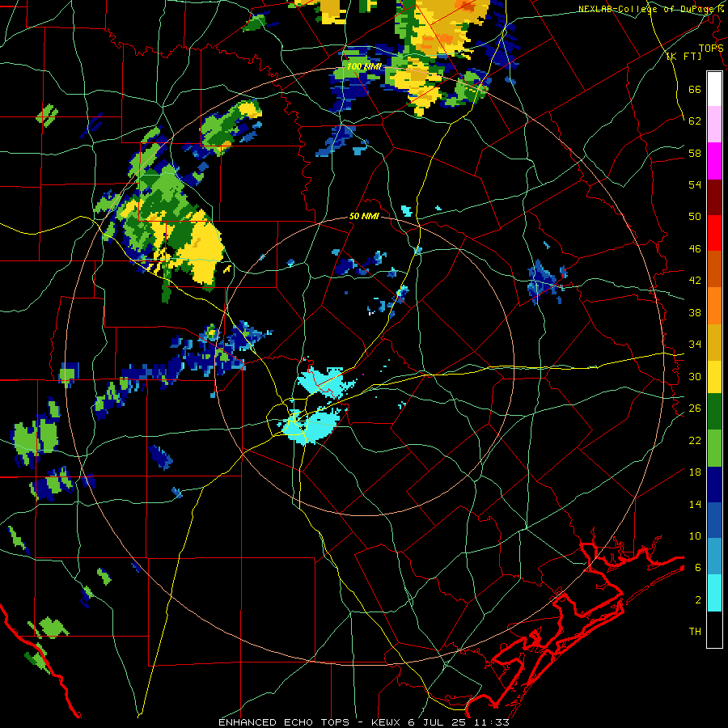Screen dimensions: 728x728
Task: Click the 38 legend value
Action: (x=695, y=312)
